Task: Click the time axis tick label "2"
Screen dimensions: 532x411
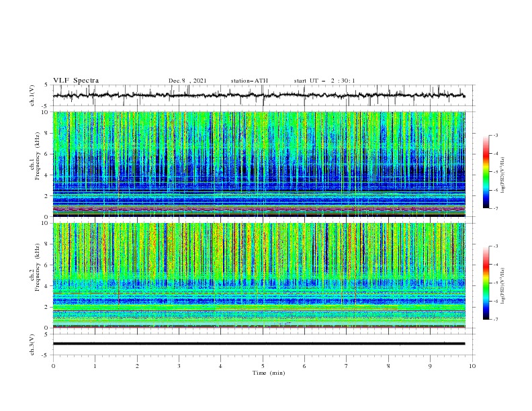Action: pos(137,366)
